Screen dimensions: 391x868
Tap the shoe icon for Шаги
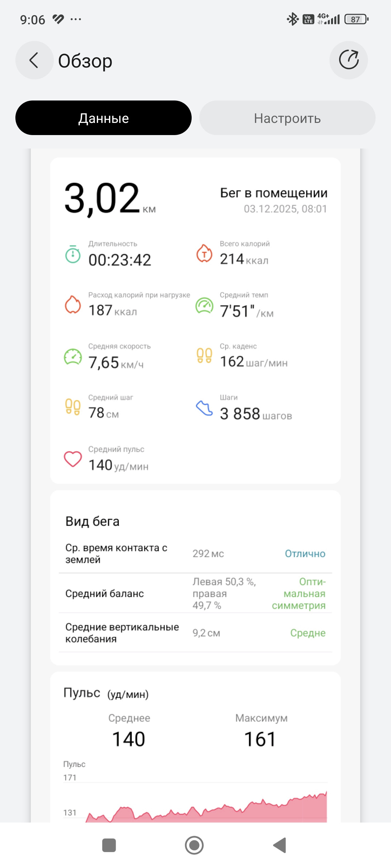[204, 408]
